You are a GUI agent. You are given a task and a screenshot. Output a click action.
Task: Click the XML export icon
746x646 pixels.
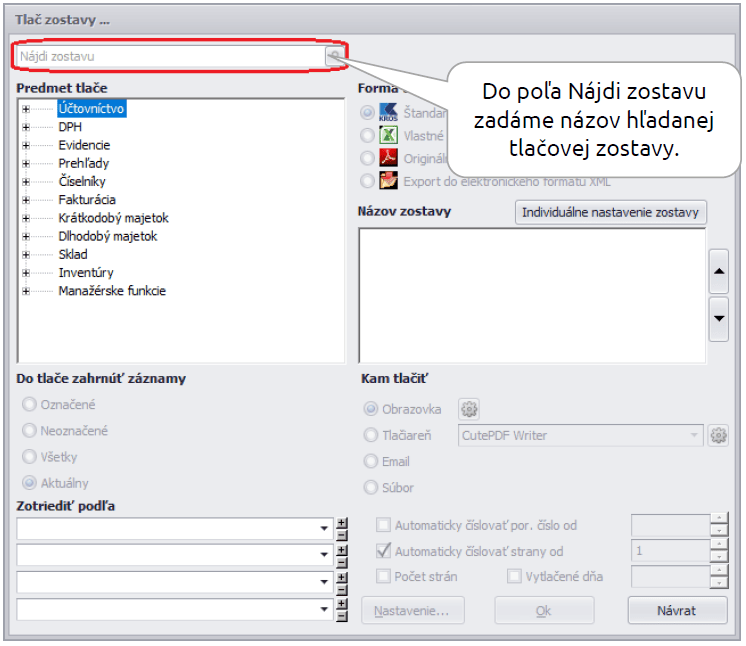click(389, 181)
